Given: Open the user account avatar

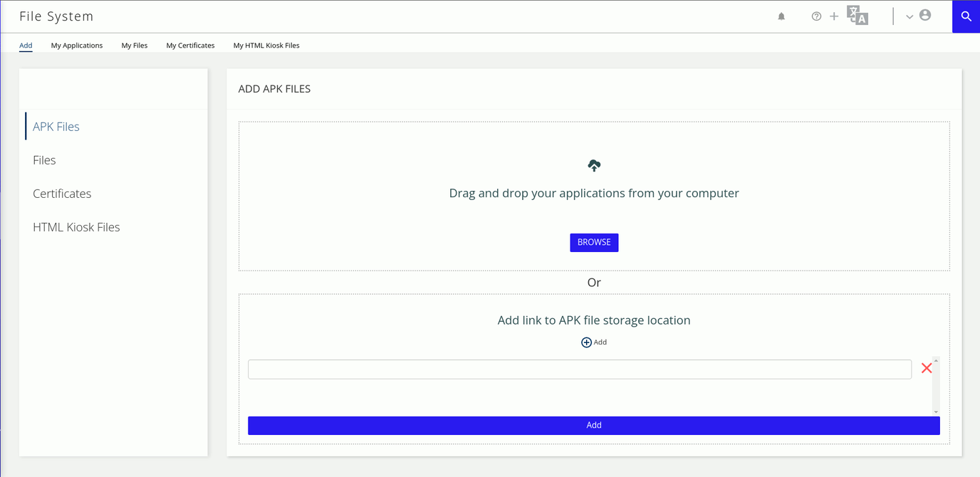Looking at the screenshot, I should click(x=925, y=15).
